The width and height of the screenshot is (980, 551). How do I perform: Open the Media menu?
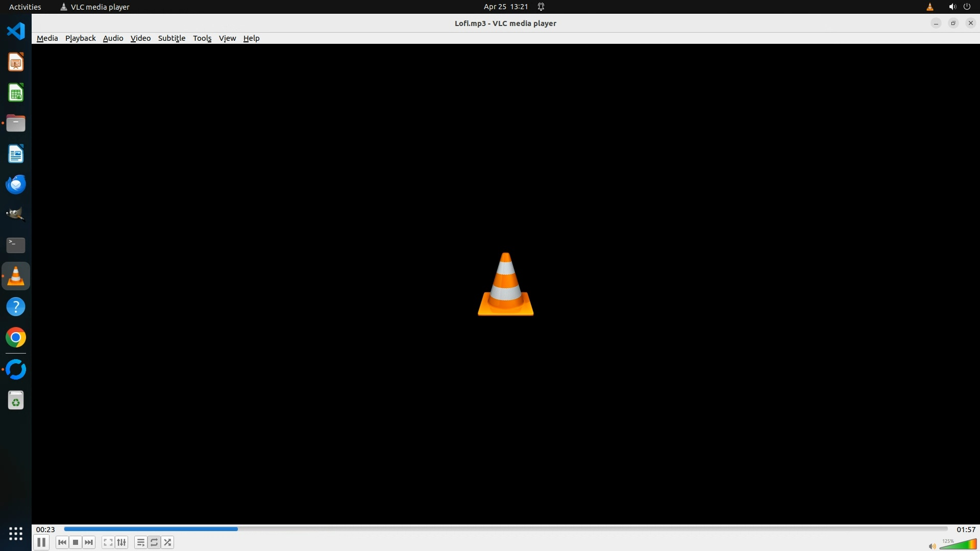(47, 38)
